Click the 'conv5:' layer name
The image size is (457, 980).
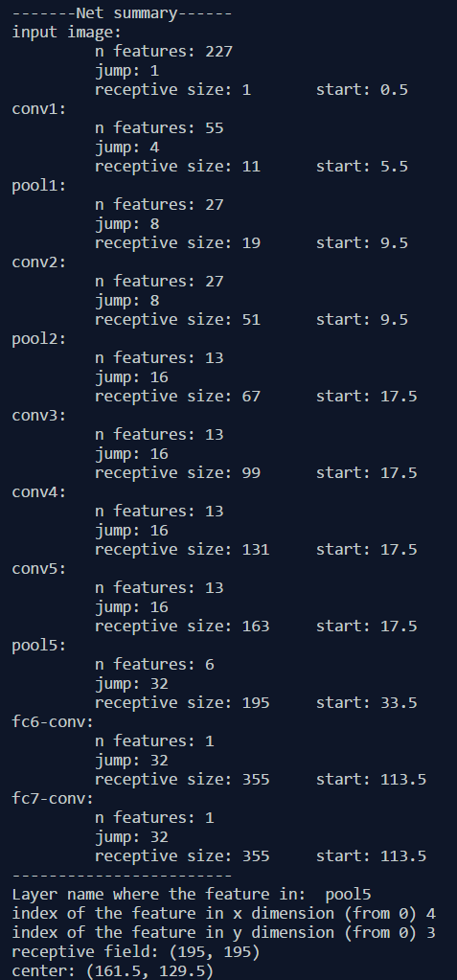point(38,568)
